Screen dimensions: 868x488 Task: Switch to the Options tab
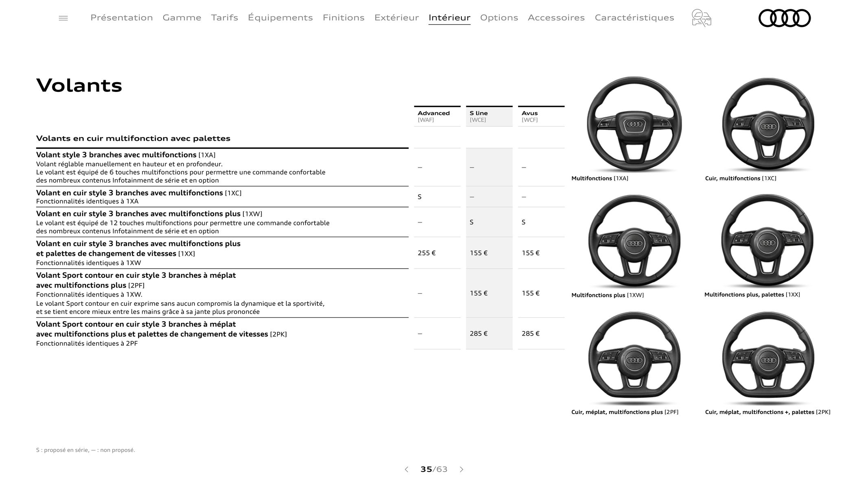[x=499, y=17]
